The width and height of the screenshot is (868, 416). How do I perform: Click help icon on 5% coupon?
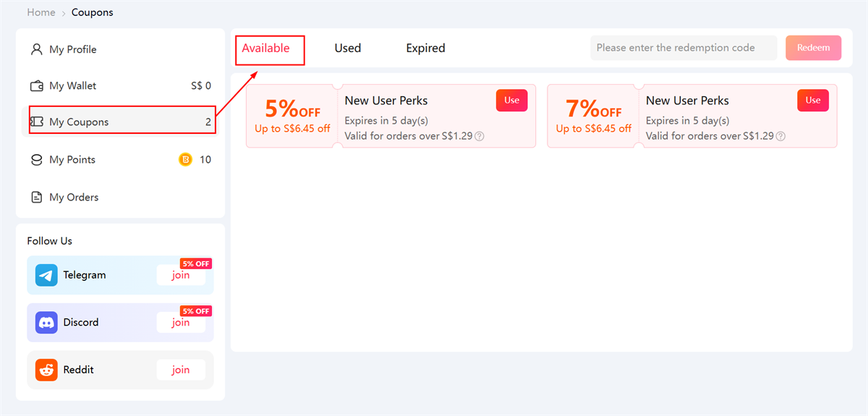pyautogui.click(x=479, y=136)
